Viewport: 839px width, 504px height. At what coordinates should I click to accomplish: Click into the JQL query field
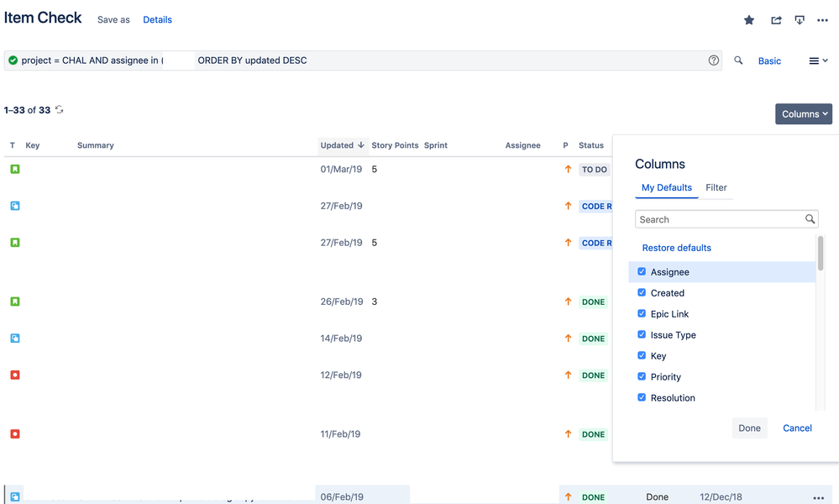pyautogui.click(x=363, y=60)
